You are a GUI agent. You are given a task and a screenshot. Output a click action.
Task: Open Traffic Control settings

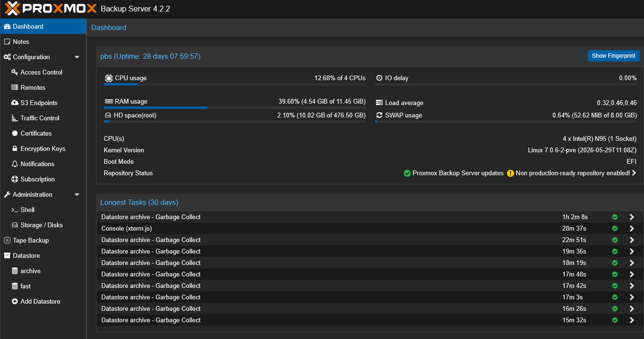coord(43,118)
